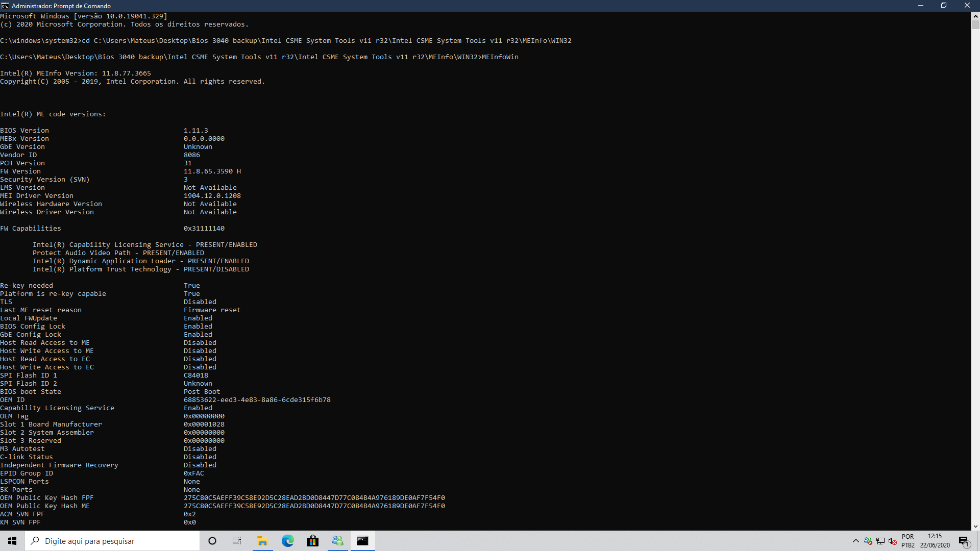The height and width of the screenshot is (551, 980).
Task: Click the scrollbar up arrow
Action: click(x=975, y=16)
